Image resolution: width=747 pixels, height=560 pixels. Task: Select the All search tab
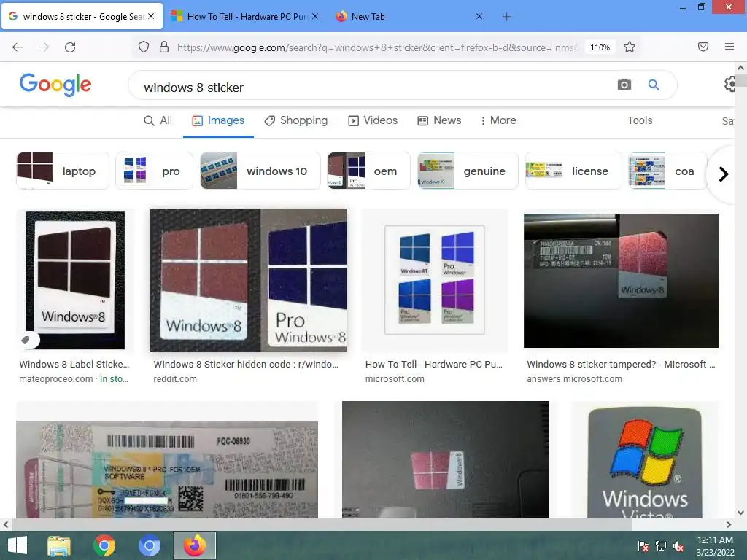click(158, 120)
